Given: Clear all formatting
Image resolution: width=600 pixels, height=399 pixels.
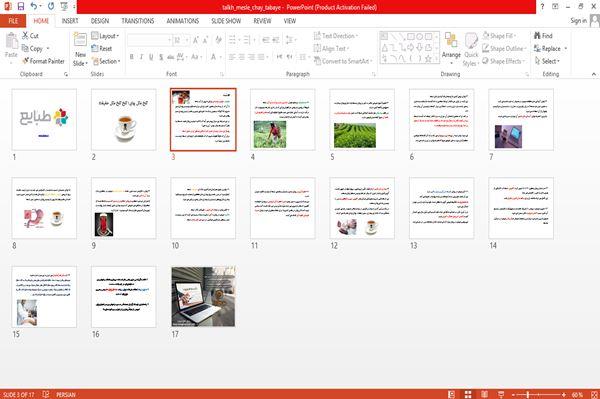Looking at the screenshot, I should [x=218, y=40].
